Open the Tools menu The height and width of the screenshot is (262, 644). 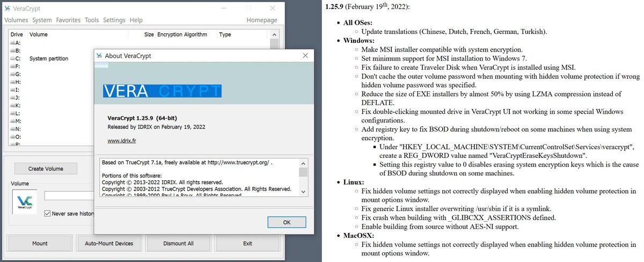point(92,20)
